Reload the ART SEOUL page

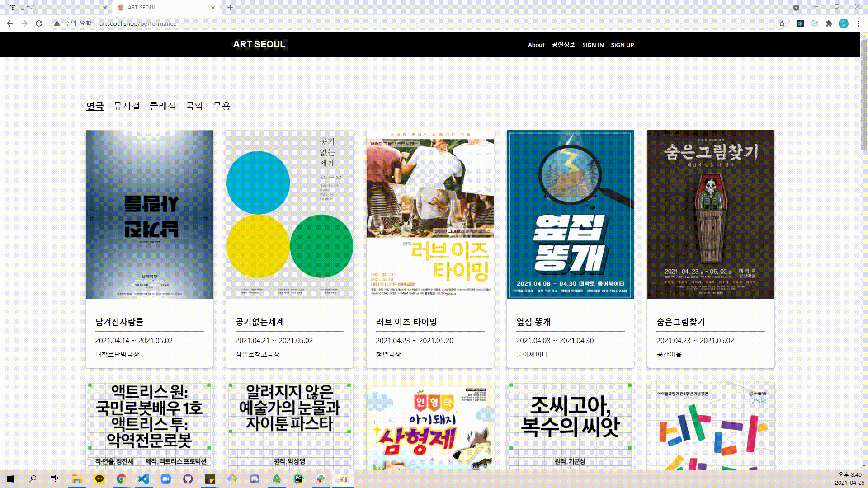(x=39, y=23)
